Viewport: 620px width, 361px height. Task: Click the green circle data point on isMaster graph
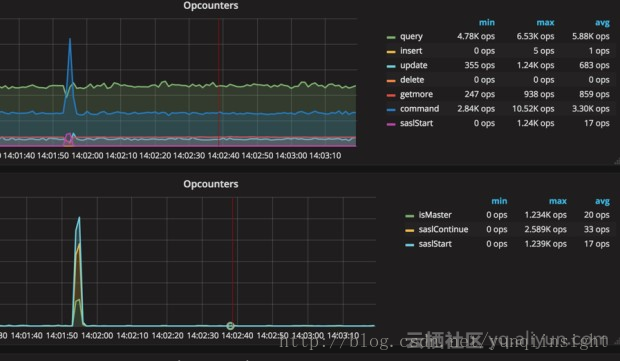click(230, 326)
